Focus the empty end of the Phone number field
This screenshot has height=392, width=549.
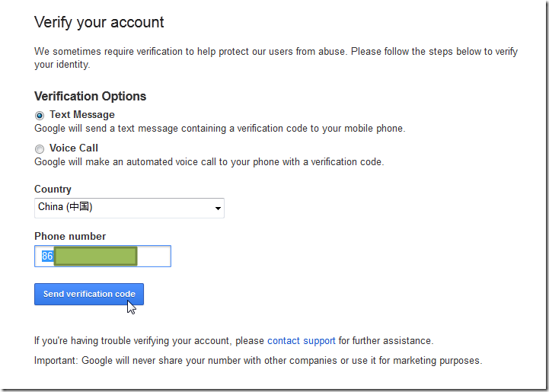[154, 257]
